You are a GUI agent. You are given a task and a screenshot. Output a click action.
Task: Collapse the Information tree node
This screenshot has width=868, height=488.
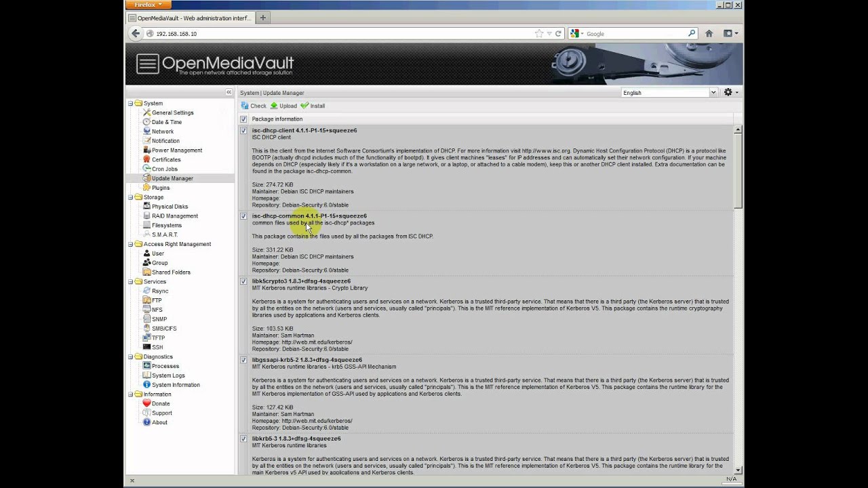coord(130,394)
